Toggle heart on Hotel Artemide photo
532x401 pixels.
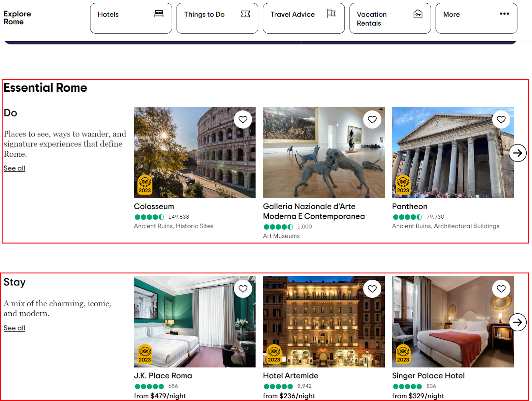(372, 289)
